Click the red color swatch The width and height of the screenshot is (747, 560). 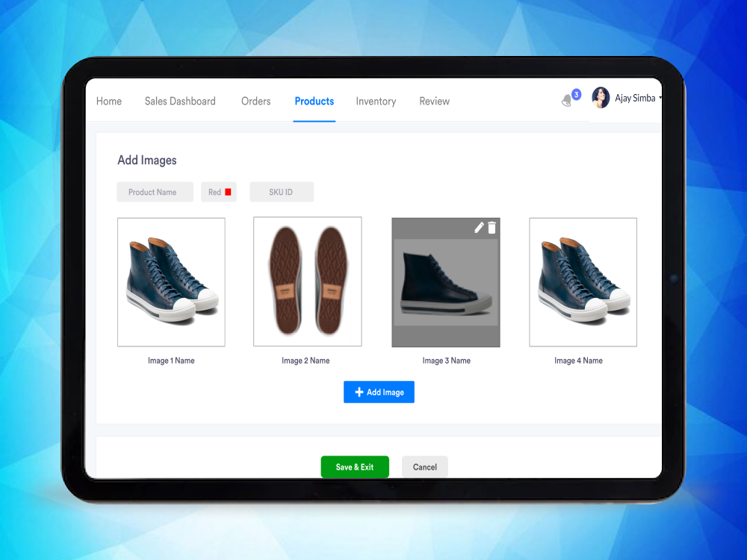[x=228, y=192]
